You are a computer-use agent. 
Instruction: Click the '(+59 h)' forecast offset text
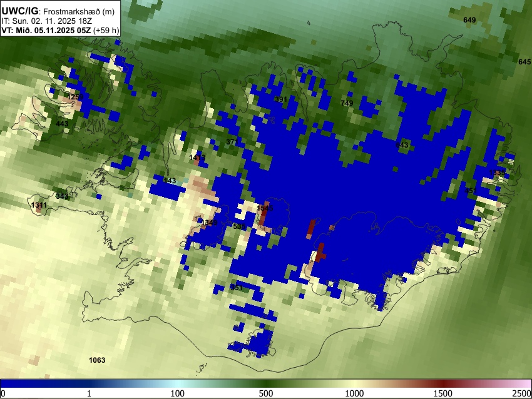tap(106, 30)
